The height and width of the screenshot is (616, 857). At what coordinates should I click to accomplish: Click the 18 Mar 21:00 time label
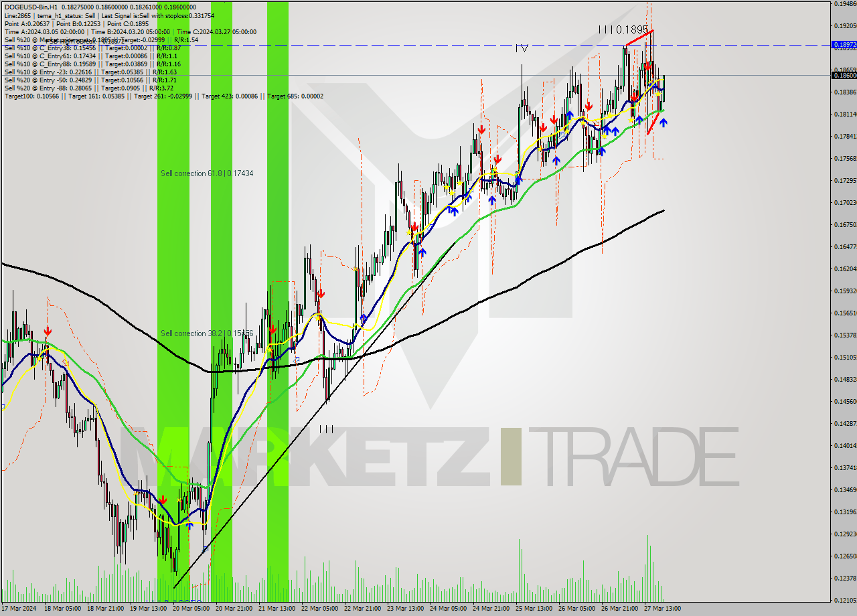(105, 609)
